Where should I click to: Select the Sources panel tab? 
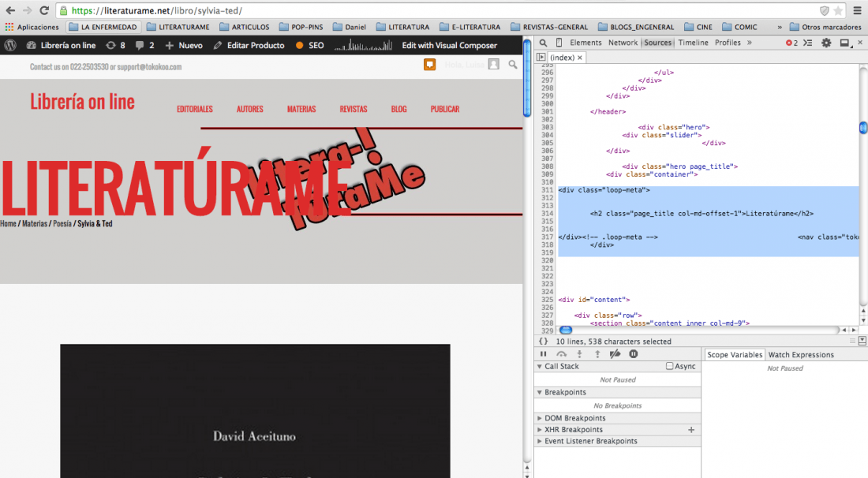657,43
